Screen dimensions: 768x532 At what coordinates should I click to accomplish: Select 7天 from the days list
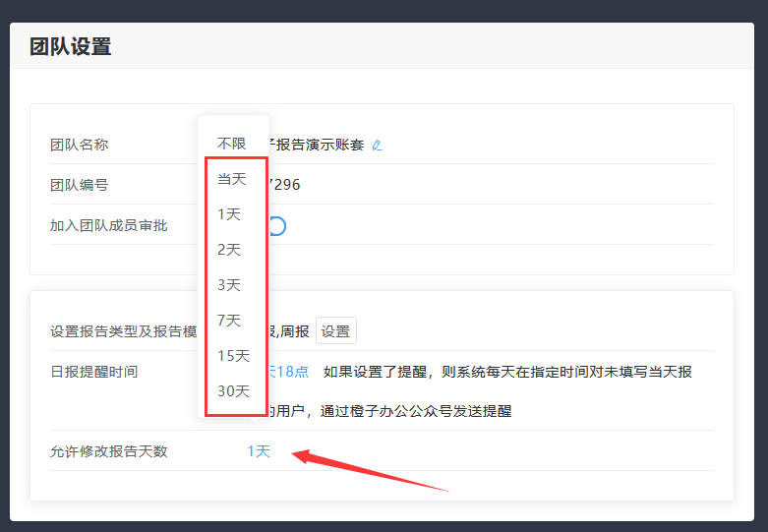[x=229, y=321]
